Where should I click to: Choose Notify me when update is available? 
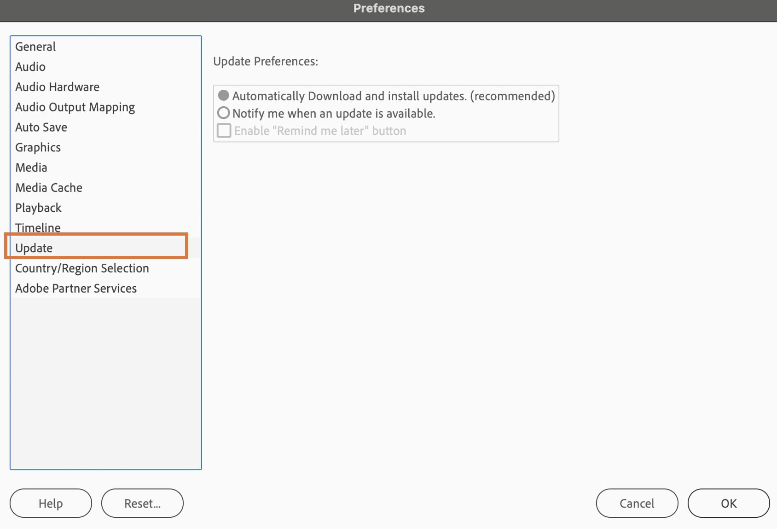point(224,113)
